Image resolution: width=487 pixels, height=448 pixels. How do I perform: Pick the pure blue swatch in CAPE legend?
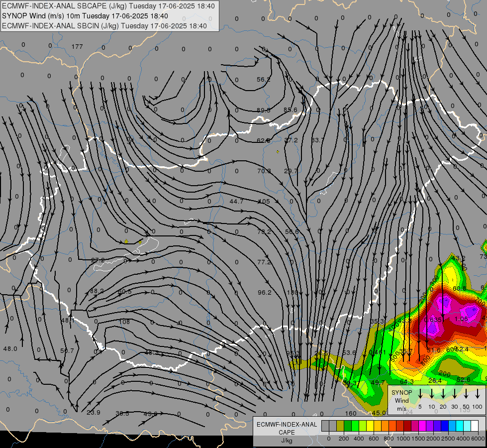[x=444, y=426]
